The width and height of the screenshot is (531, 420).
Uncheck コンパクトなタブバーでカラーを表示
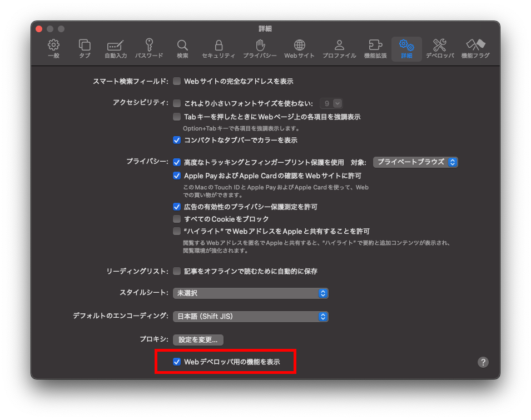(x=177, y=140)
